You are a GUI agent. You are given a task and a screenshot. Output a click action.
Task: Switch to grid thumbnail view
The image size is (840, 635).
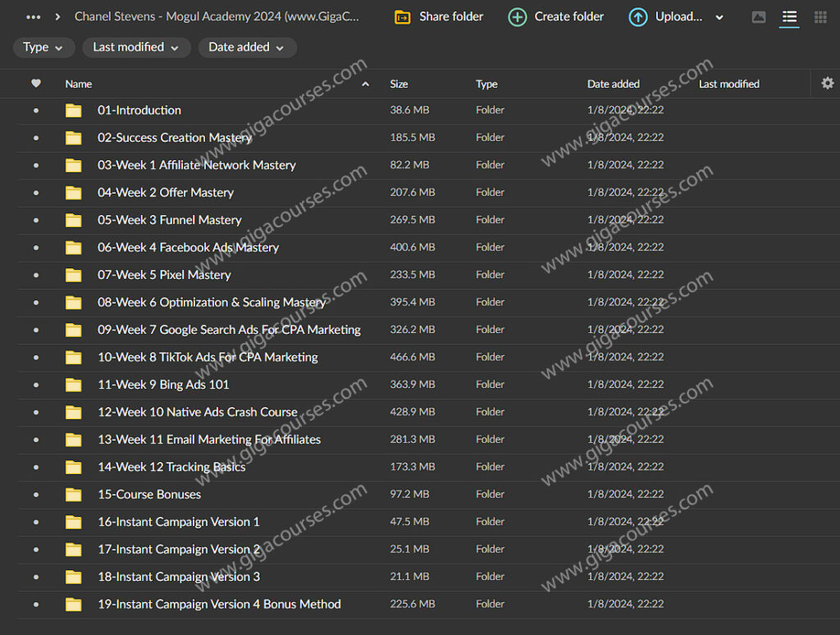point(820,17)
